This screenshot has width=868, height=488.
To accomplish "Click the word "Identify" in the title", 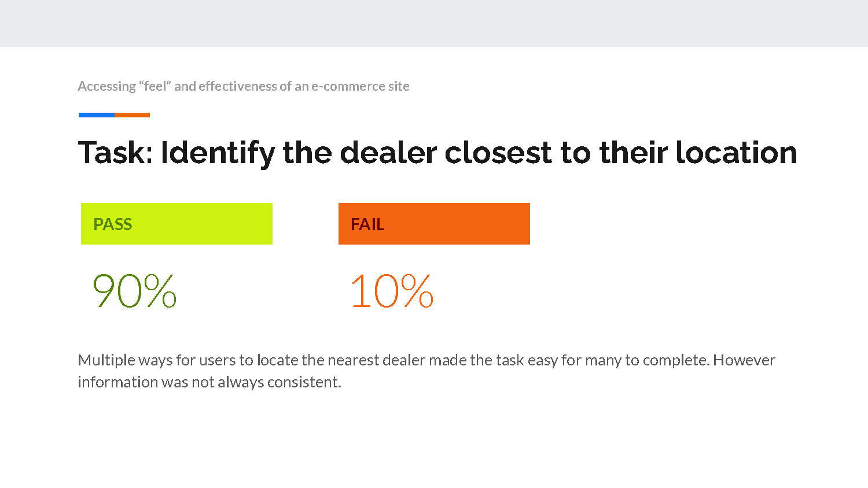I will click(x=218, y=154).
